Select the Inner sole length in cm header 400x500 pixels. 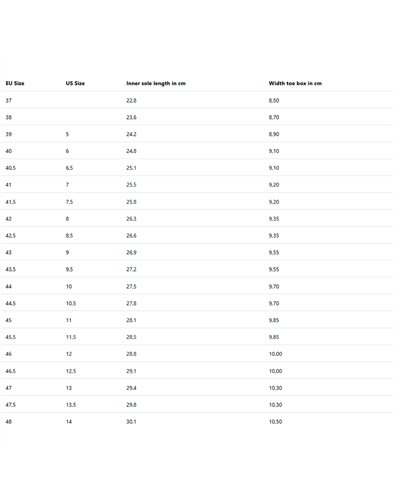pyautogui.click(x=156, y=83)
